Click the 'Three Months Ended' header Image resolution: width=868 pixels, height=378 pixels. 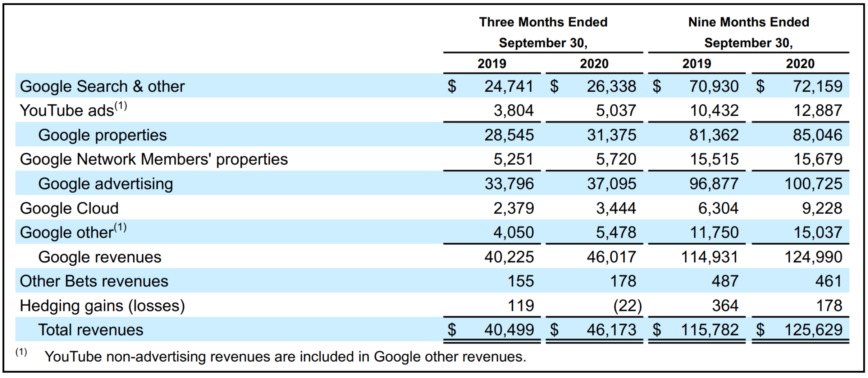tap(543, 22)
